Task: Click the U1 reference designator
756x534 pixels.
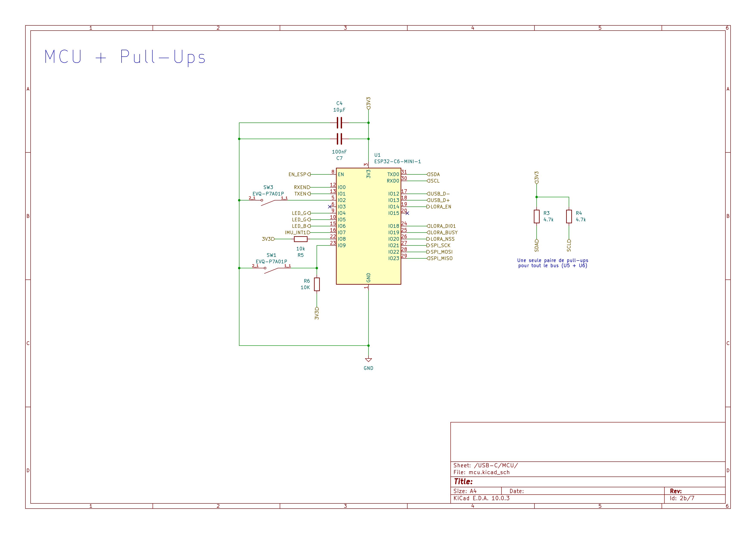Action: tap(377, 155)
